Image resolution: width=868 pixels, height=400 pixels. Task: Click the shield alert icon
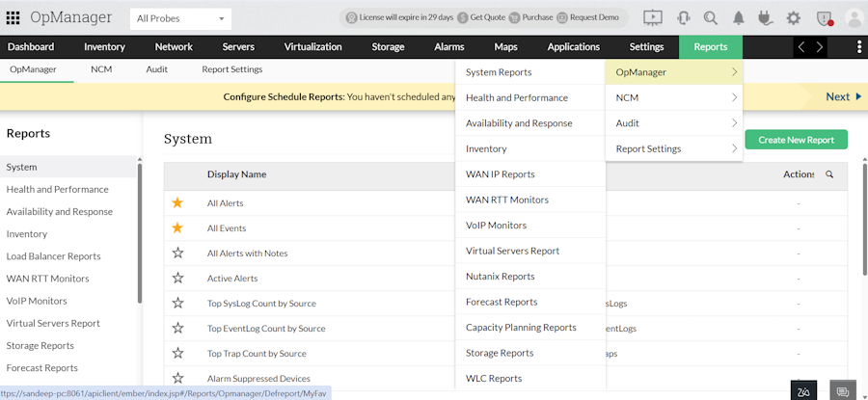point(825,18)
